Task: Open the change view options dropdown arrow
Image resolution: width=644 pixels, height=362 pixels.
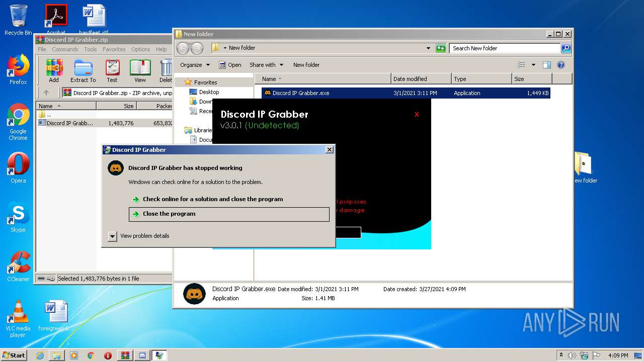Action: [x=533, y=65]
